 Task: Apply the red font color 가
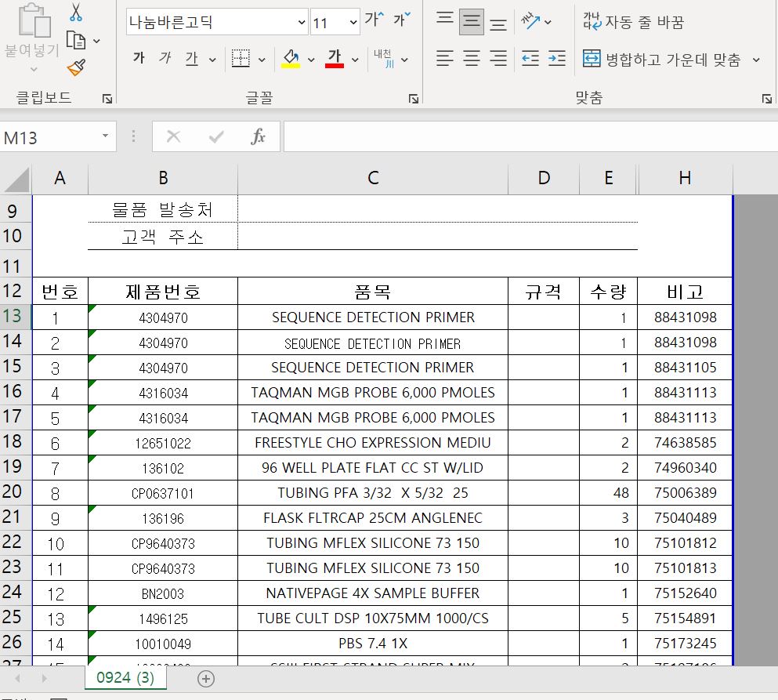click(x=335, y=59)
